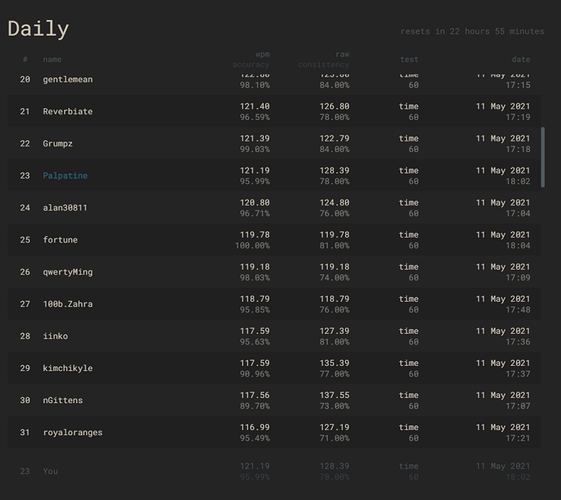The height and width of the screenshot is (500, 561).
Task: Click the wpm accuracy column header
Action: pyautogui.click(x=251, y=59)
